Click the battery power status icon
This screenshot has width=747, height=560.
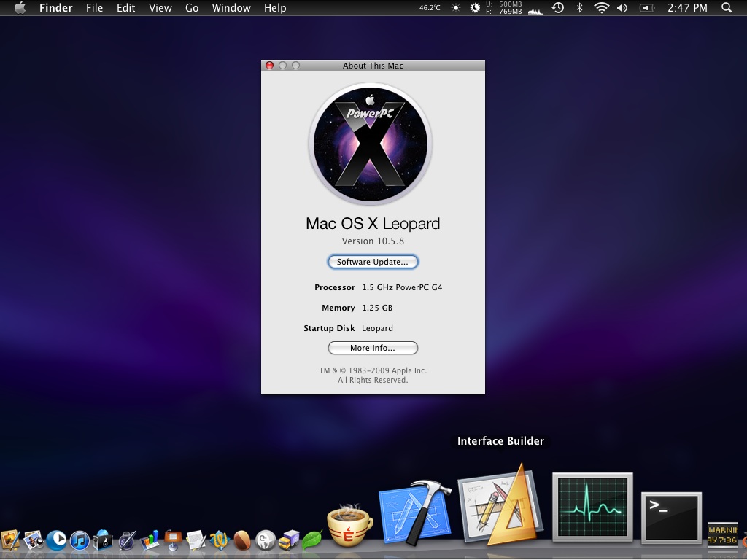(646, 7)
